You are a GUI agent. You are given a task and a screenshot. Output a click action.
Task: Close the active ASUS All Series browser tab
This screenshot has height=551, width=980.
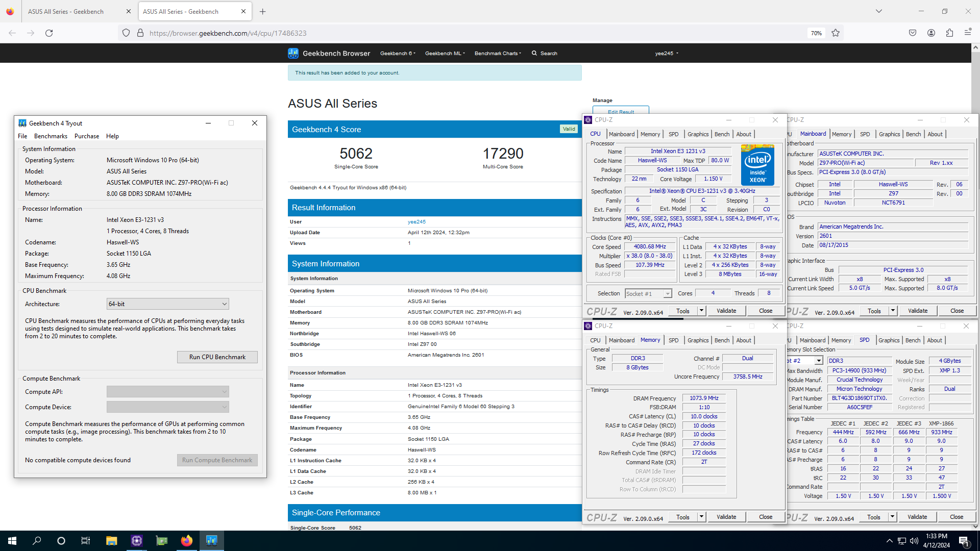pyautogui.click(x=243, y=11)
